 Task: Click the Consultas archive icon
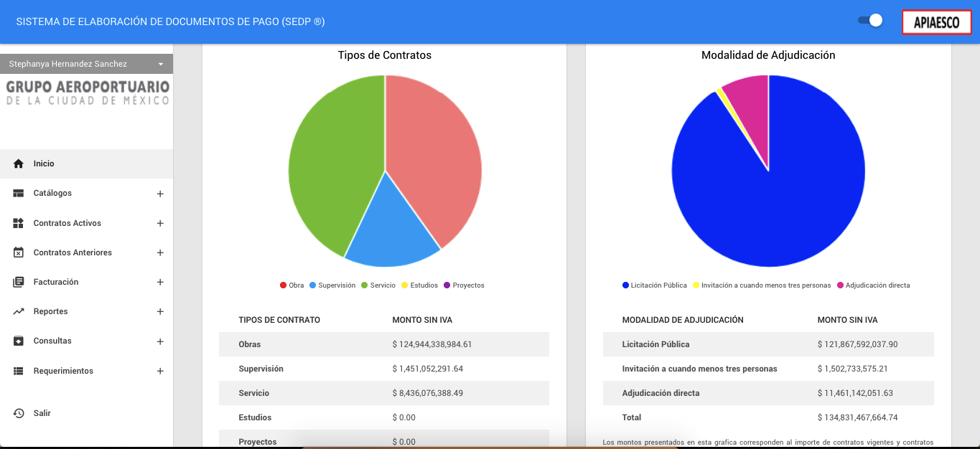pos(19,341)
